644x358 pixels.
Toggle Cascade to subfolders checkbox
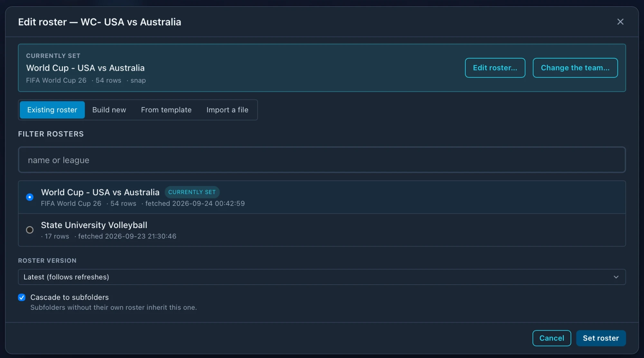coord(22,297)
